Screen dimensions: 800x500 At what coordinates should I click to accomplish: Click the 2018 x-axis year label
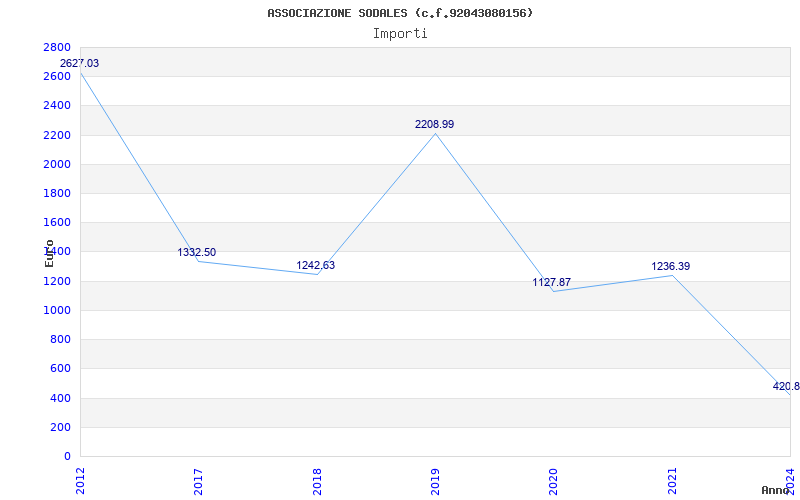coord(317,481)
